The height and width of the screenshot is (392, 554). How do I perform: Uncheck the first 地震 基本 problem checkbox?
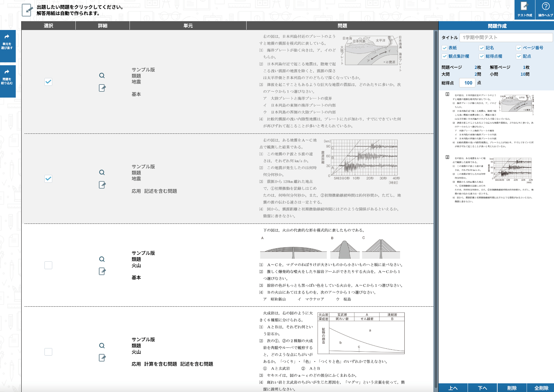coord(48,82)
